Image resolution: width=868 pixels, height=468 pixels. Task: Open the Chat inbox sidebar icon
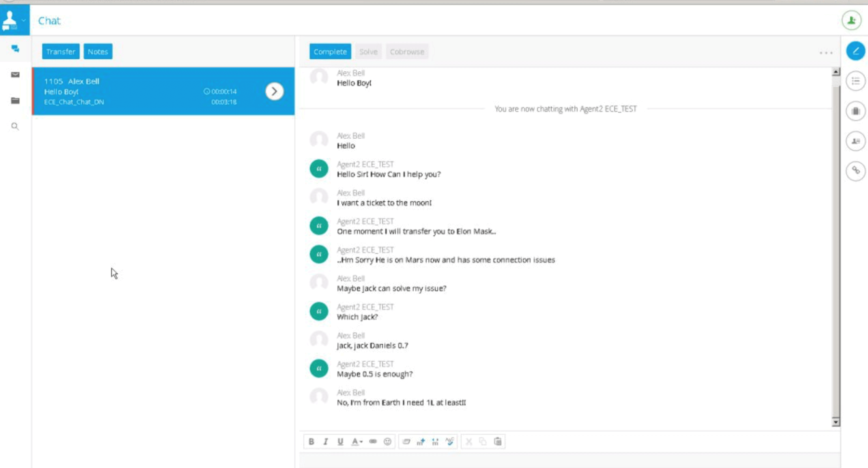15,49
